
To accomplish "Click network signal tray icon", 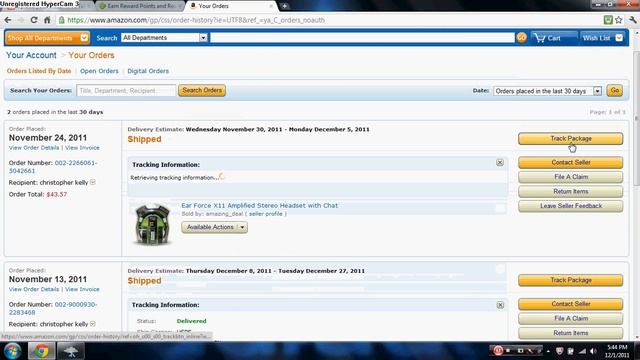I will (x=582, y=351).
